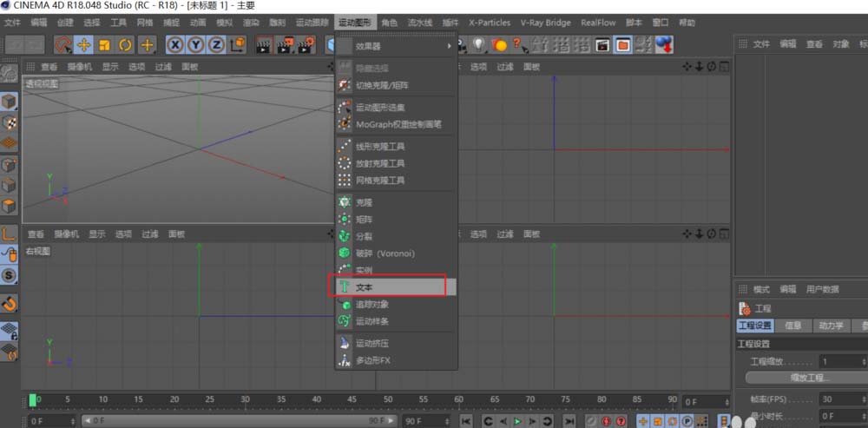Toggle Z axis lock
The width and height of the screenshot is (868, 428).
click(216, 45)
